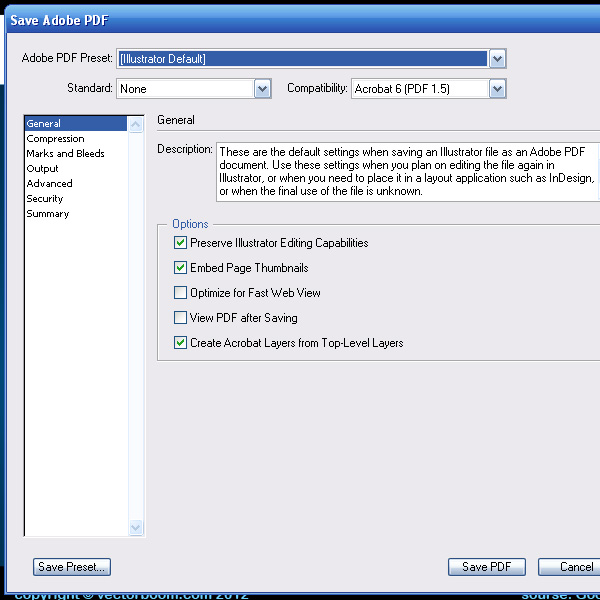Open the Marks and Bleeds category

(x=76, y=153)
